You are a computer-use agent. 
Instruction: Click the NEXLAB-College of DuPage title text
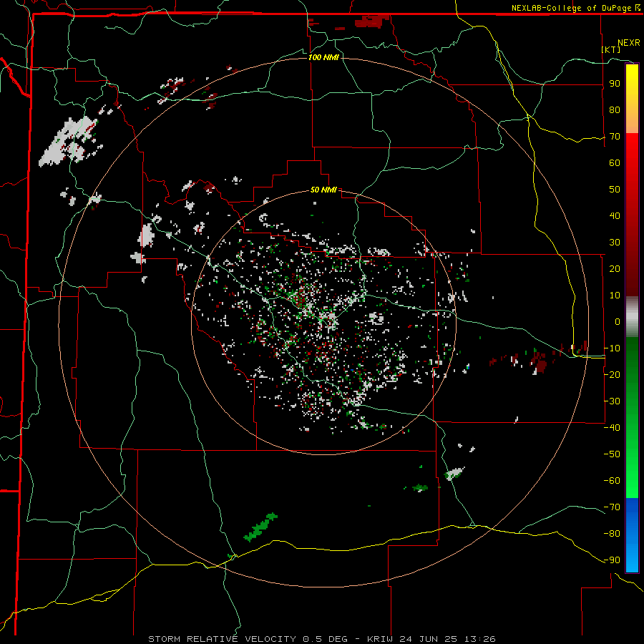pos(572,8)
